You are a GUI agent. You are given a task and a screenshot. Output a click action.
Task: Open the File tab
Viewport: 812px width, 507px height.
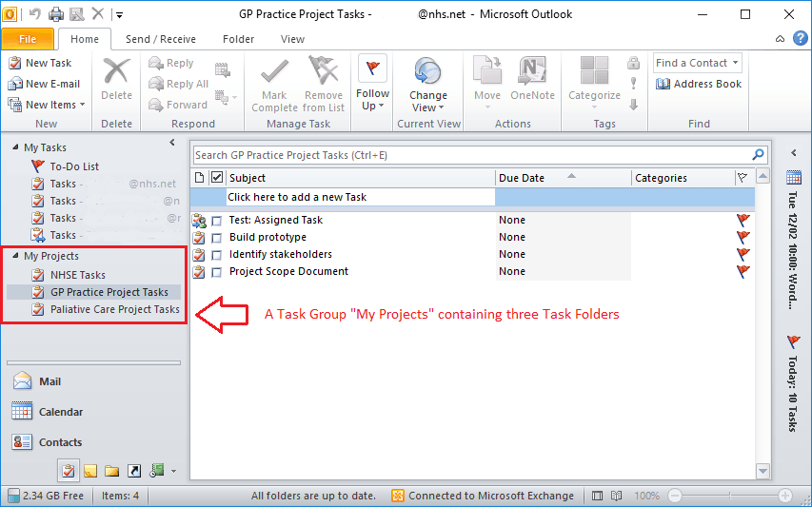28,39
